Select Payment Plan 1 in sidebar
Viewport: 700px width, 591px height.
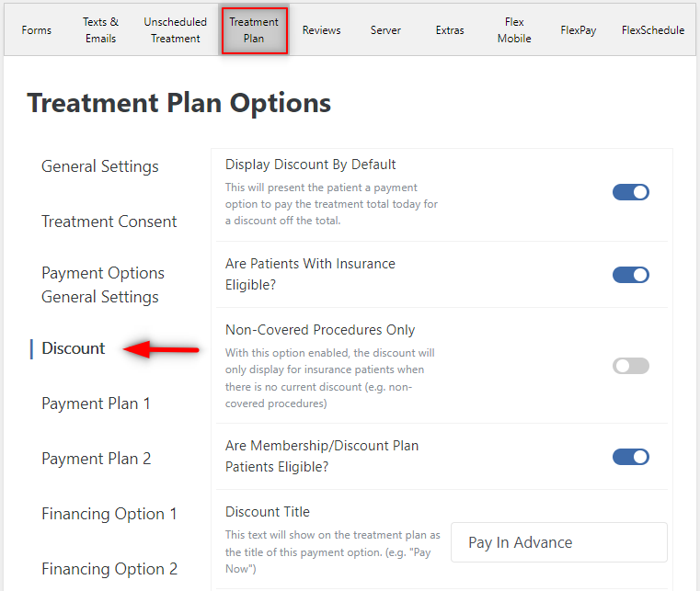point(96,403)
